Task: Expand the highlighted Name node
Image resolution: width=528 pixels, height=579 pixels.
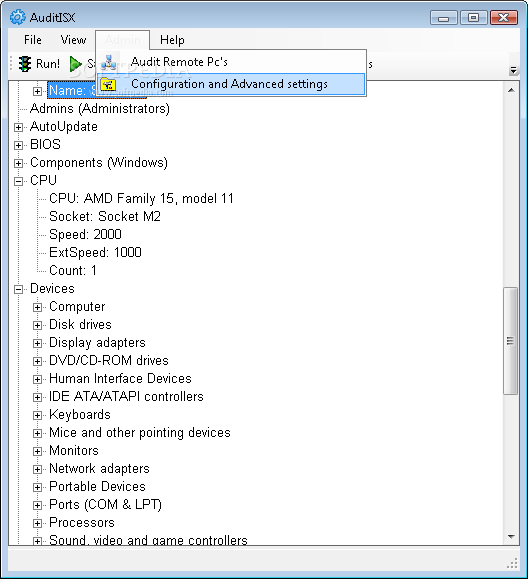Action: (x=37, y=91)
